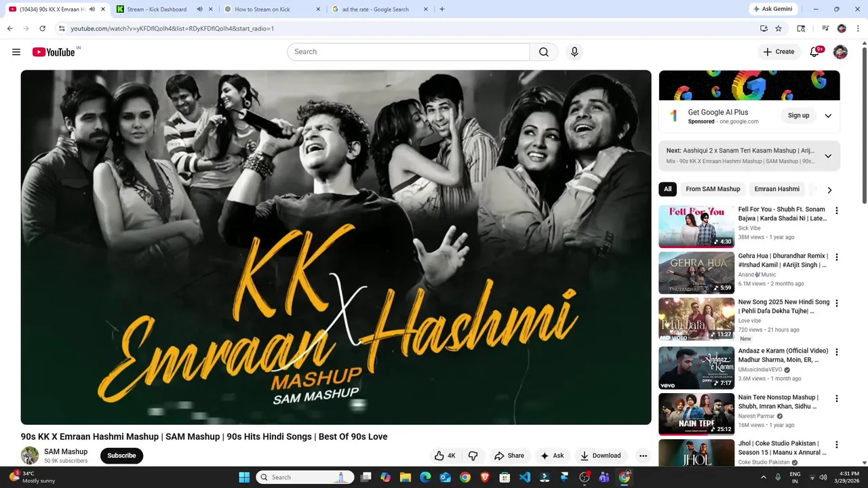Screen dimensions: 868x488
Task: Click the video player area
Action: [x=336, y=247]
